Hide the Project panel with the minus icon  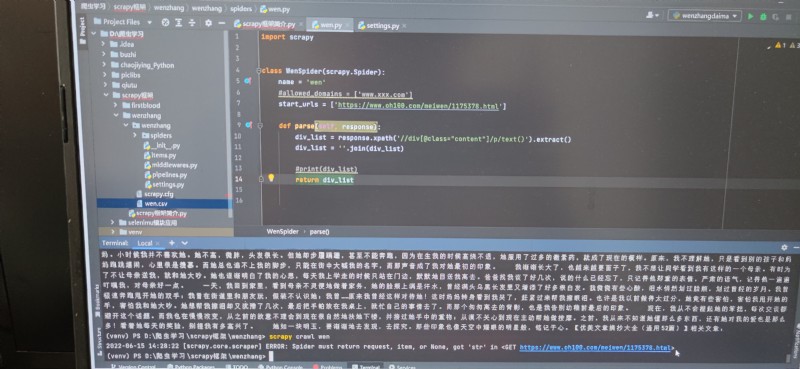221,22
